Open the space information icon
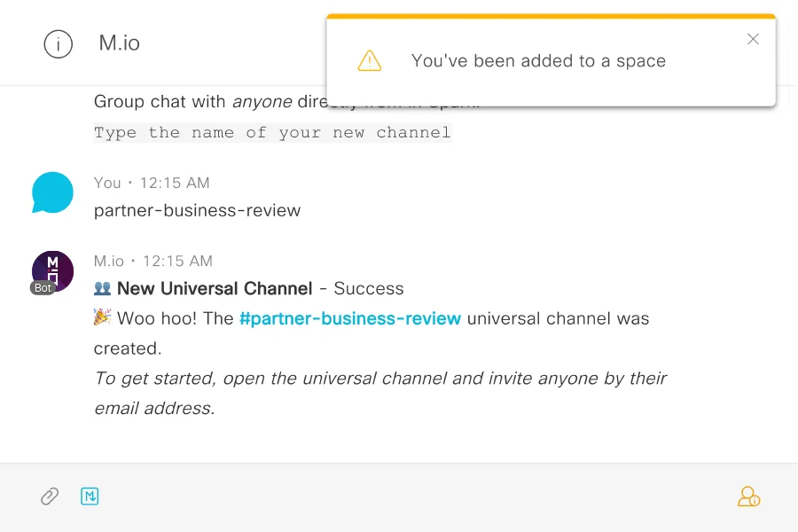 58,43
